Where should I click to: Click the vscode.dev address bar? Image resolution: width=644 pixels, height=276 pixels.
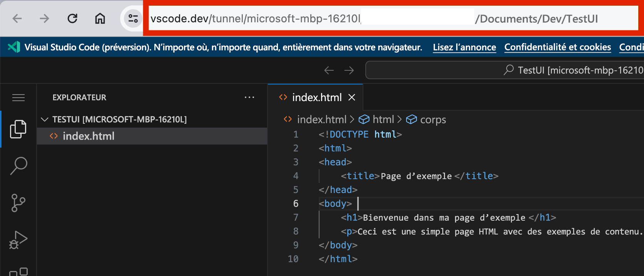tap(393, 18)
